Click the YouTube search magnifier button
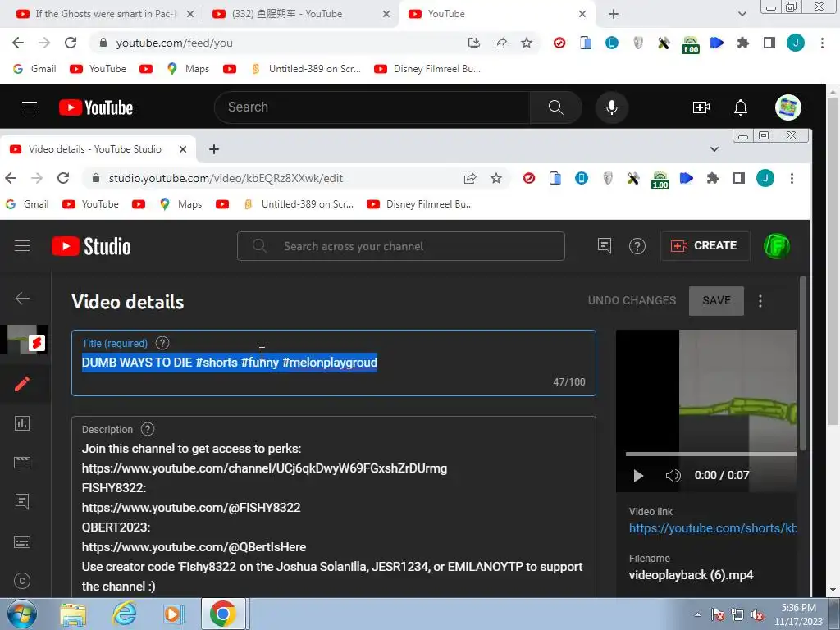 (555, 107)
